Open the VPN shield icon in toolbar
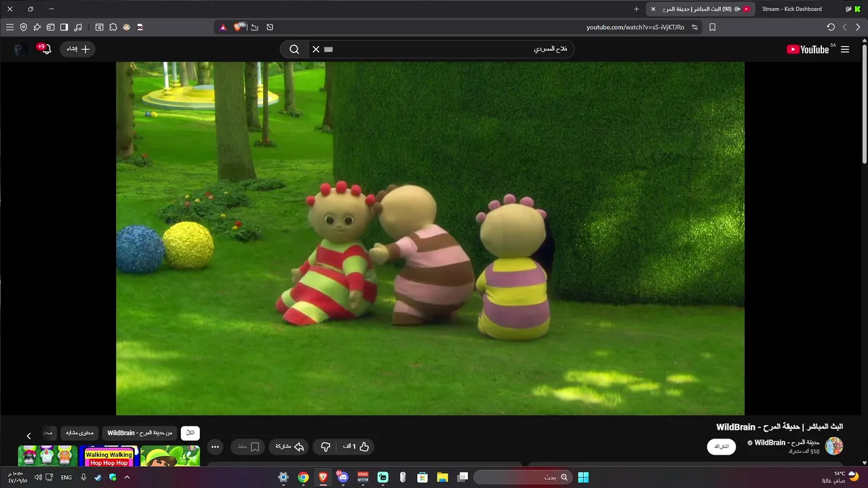Image resolution: width=868 pixels, height=488 pixels. [x=23, y=27]
